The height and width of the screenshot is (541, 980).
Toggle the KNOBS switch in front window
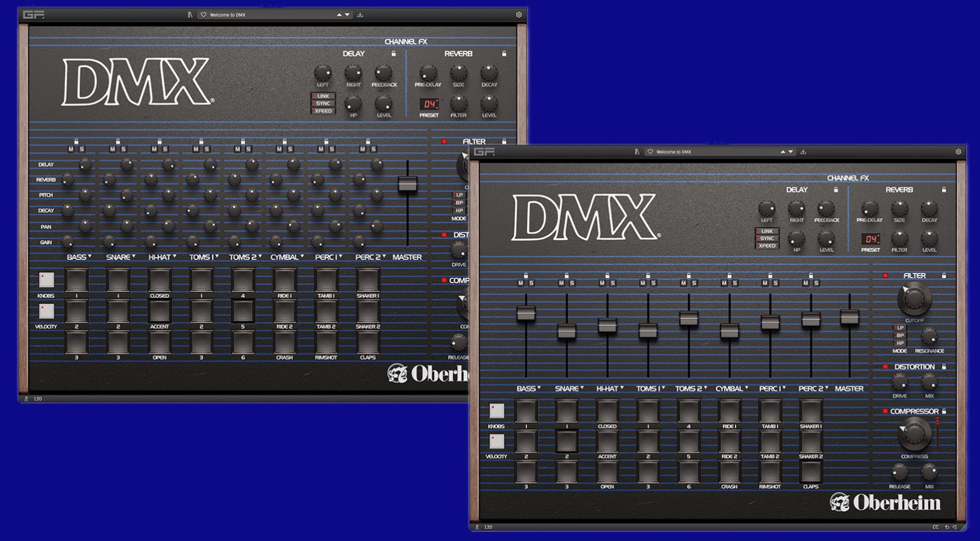click(496, 410)
